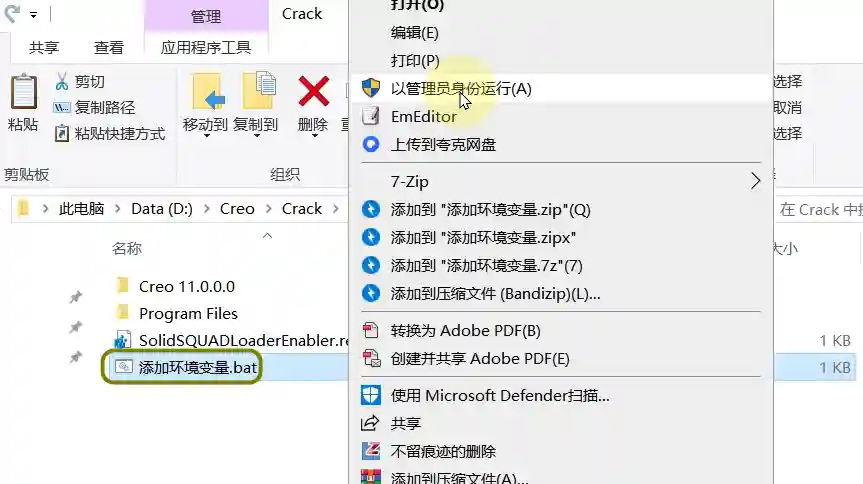This screenshot has height=484, width=863.
Task: Expand the 7-Zip submenu arrow
Action: tap(755, 181)
